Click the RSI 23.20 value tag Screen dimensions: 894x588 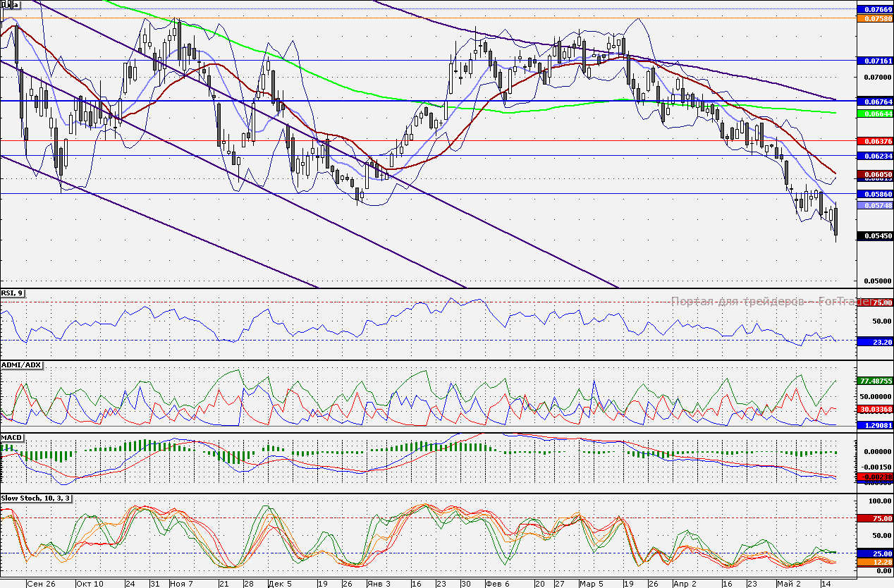(875, 342)
